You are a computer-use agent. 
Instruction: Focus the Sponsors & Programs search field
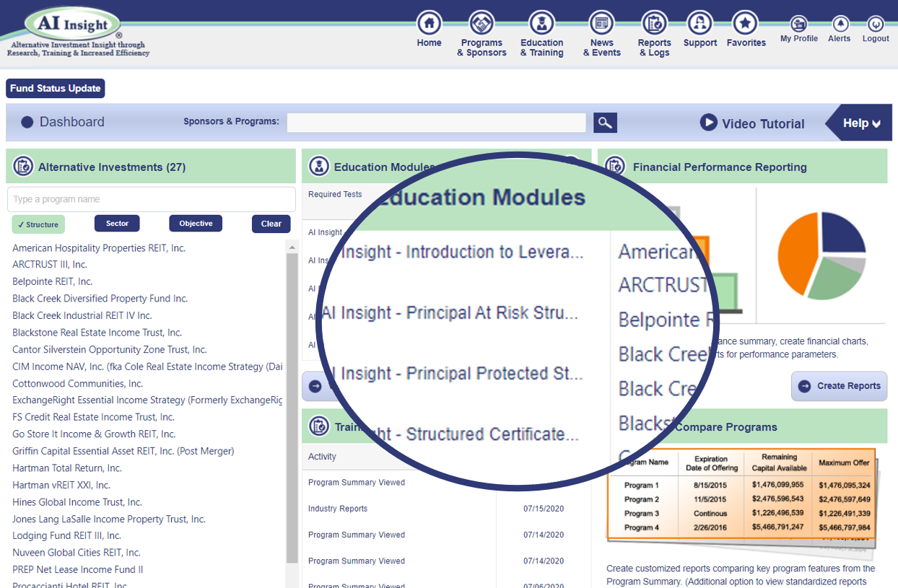point(437,123)
